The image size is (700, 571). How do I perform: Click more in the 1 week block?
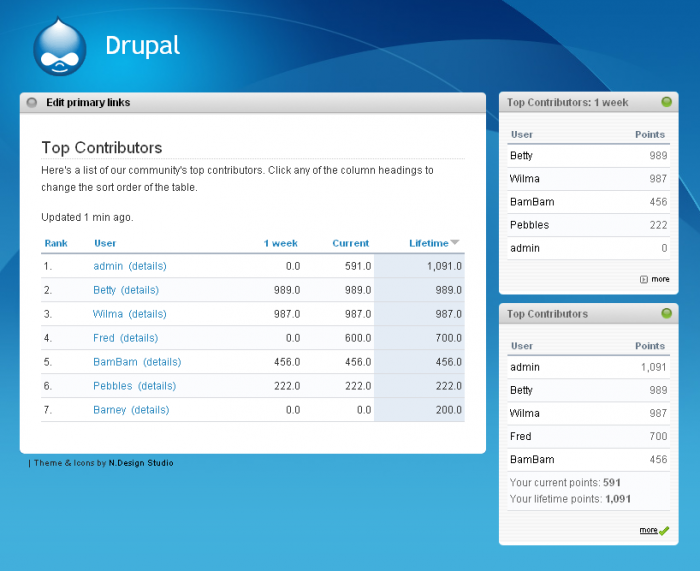(x=660, y=279)
